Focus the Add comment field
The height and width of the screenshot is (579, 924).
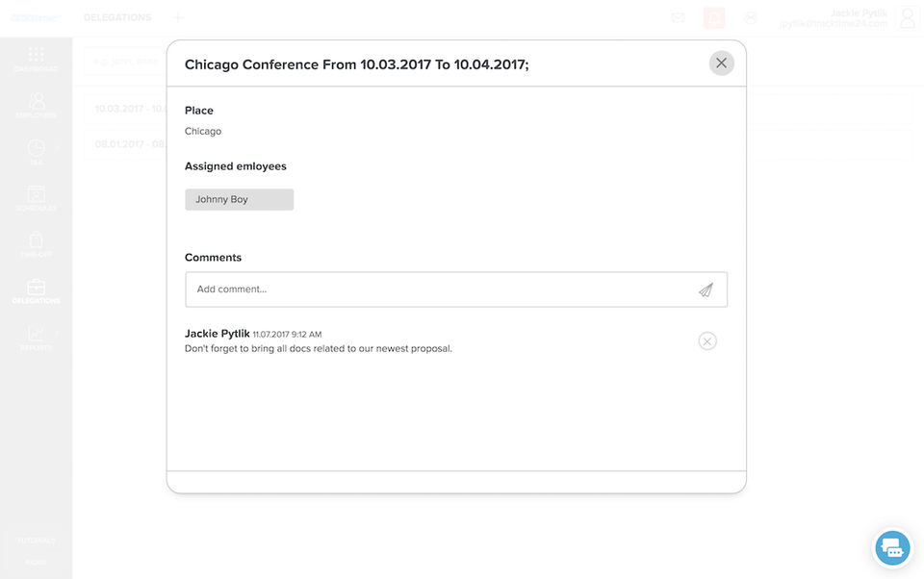tap(456, 289)
